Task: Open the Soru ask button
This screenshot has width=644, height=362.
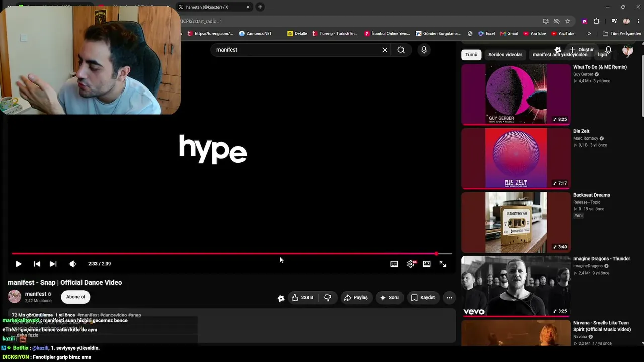Action: coord(389,298)
